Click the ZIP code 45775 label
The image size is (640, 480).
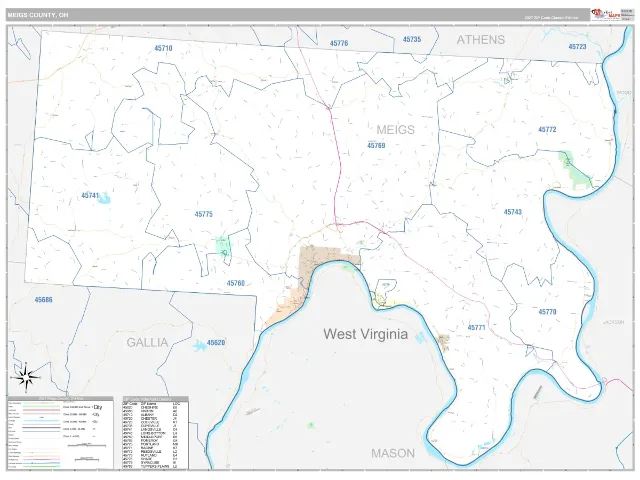point(203,214)
